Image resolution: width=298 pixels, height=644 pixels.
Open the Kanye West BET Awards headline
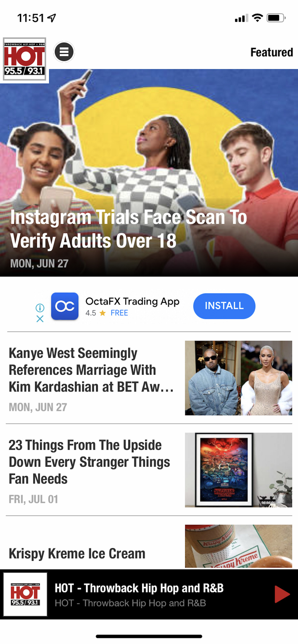[91, 370]
